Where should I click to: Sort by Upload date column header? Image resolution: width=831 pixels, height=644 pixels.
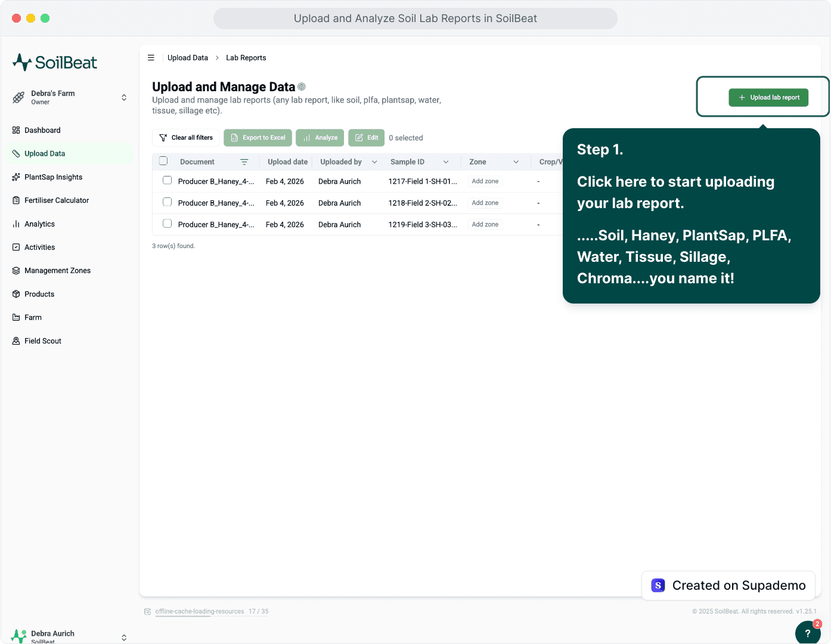point(288,162)
